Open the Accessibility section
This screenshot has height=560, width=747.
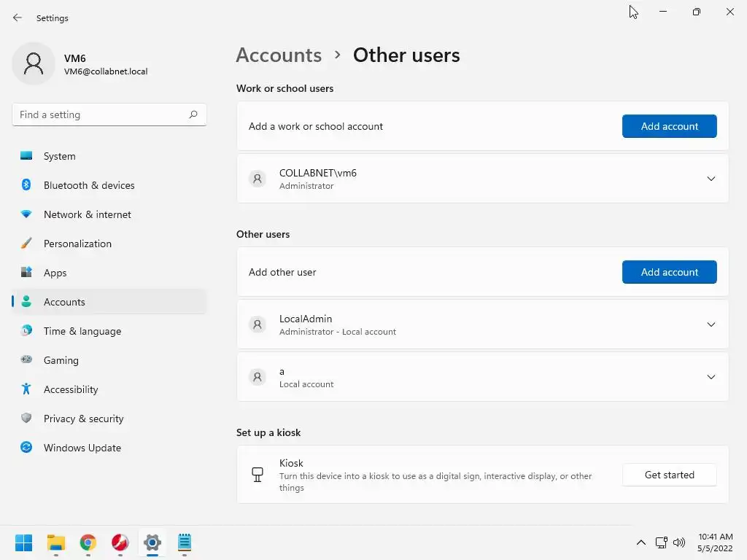coord(71,389)
